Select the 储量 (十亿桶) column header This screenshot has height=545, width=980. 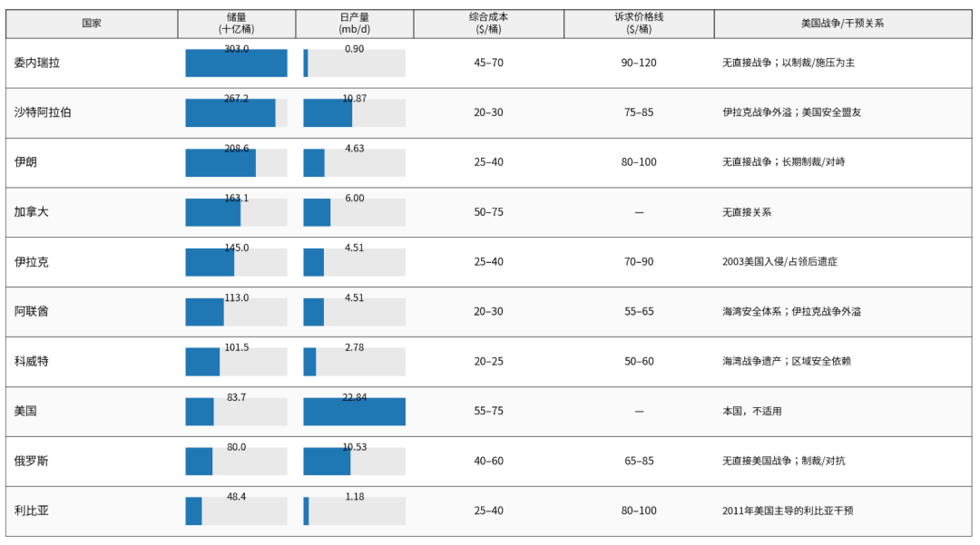click(x=236, y=24)
